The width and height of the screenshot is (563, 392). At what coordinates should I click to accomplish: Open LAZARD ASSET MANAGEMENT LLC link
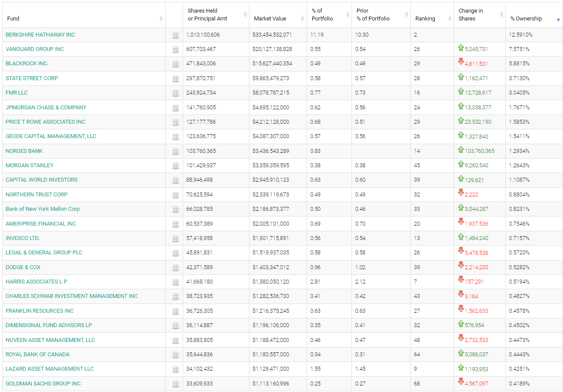pos(50,368)
